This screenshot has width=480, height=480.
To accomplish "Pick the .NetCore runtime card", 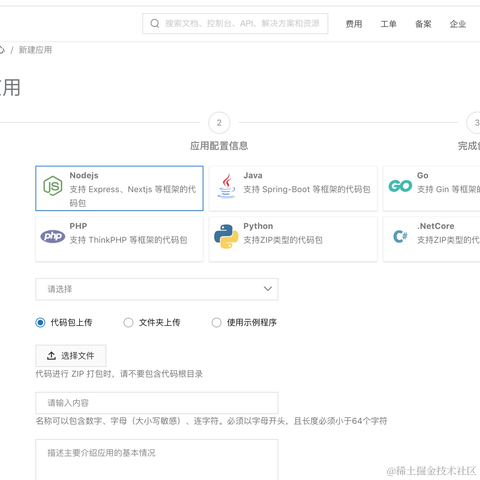I will [432, 239].
